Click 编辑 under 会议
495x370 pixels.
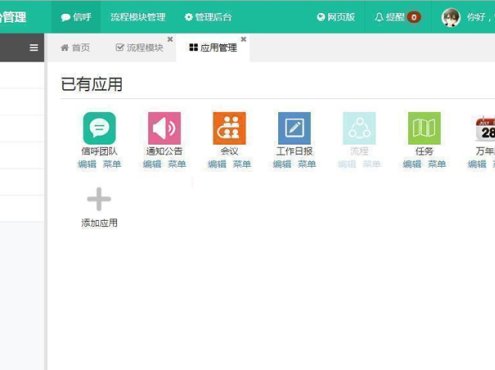coord(217,164)
